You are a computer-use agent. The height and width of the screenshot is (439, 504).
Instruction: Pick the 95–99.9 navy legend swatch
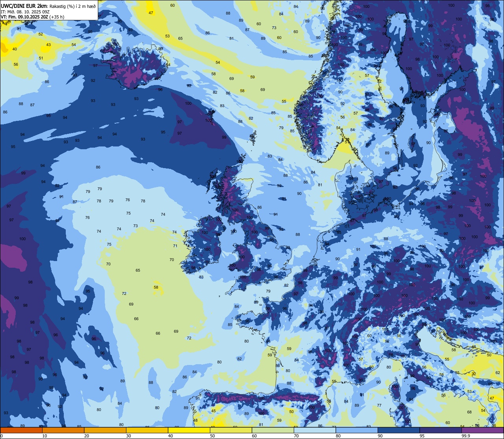pyautogui.click(x=441, y=430)
